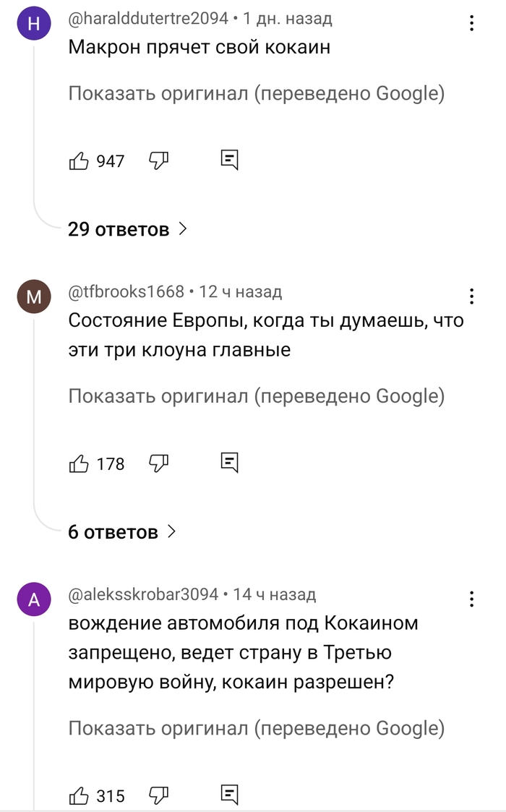Show original of the cocaine driving comment
The width and height of the screenshot is (506, 812).
[256, 729]
